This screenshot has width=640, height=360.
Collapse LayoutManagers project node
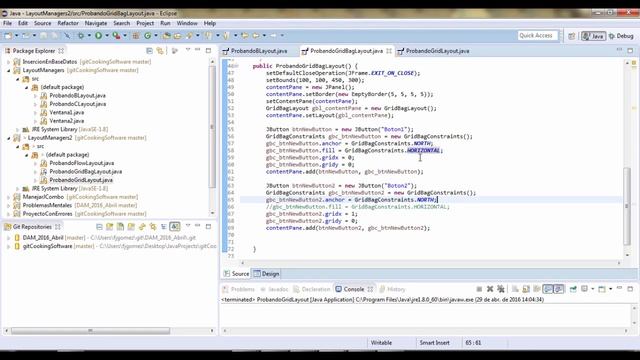tap(9, 70)
